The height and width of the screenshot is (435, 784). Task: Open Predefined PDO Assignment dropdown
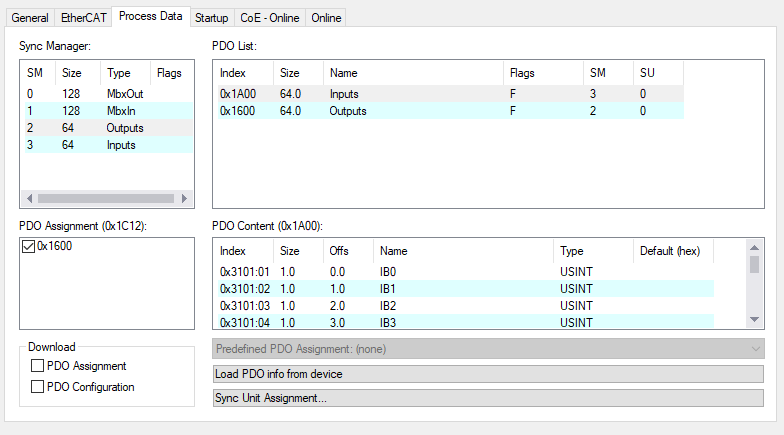click(488, 349)
